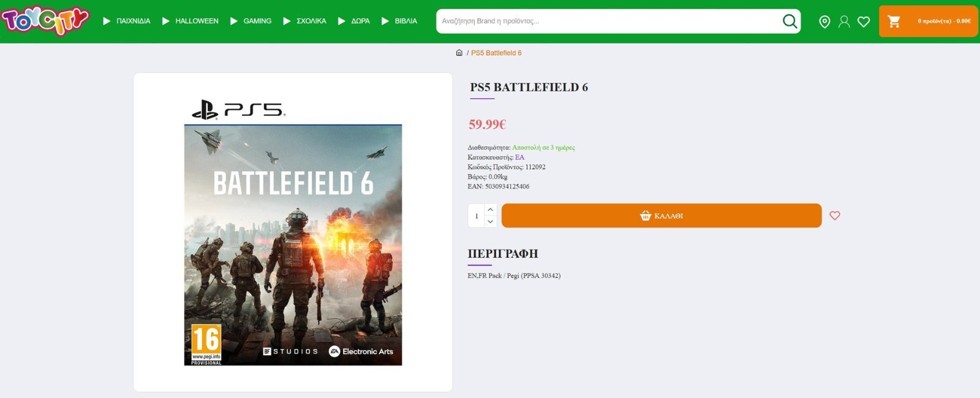The image size is (980, 398).
Task: Open the ΔΩΡΑ menu item
Action: coord(354,21)
